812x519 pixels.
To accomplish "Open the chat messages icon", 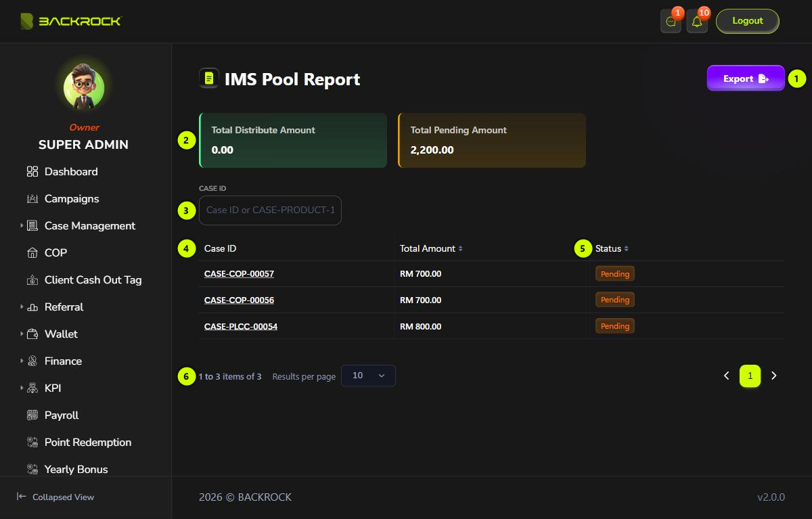I will click(x=671, y=22).
